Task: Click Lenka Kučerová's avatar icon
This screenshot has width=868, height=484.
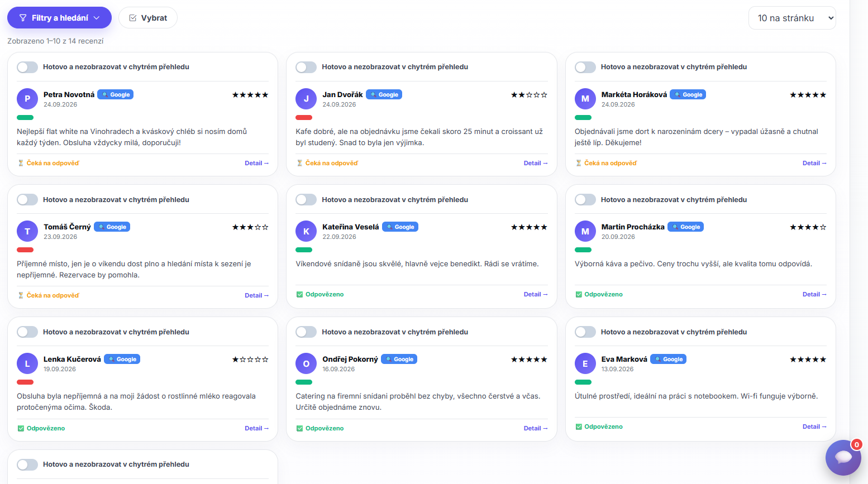Action: click(x=27, y=363)
